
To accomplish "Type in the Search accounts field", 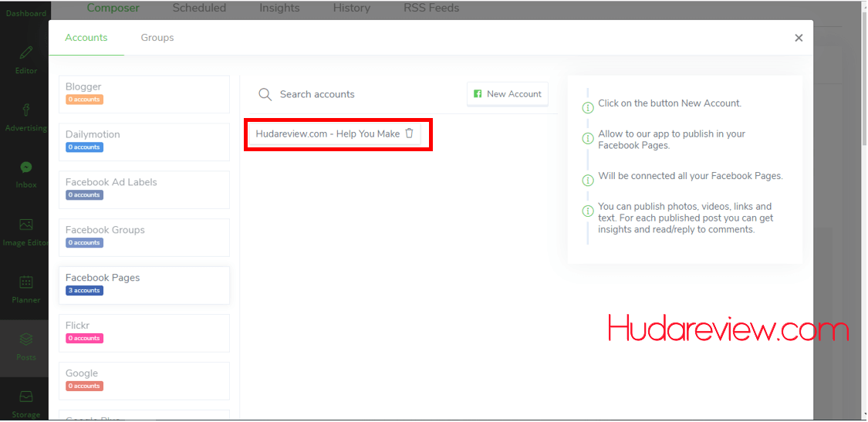I will [363, 94].
